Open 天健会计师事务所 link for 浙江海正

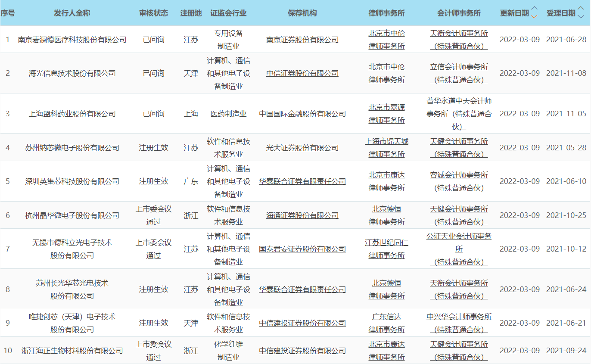pos(459,351)
